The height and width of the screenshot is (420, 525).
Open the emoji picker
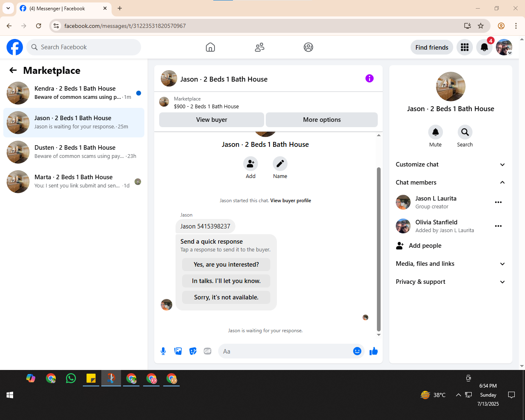(357, 351)
